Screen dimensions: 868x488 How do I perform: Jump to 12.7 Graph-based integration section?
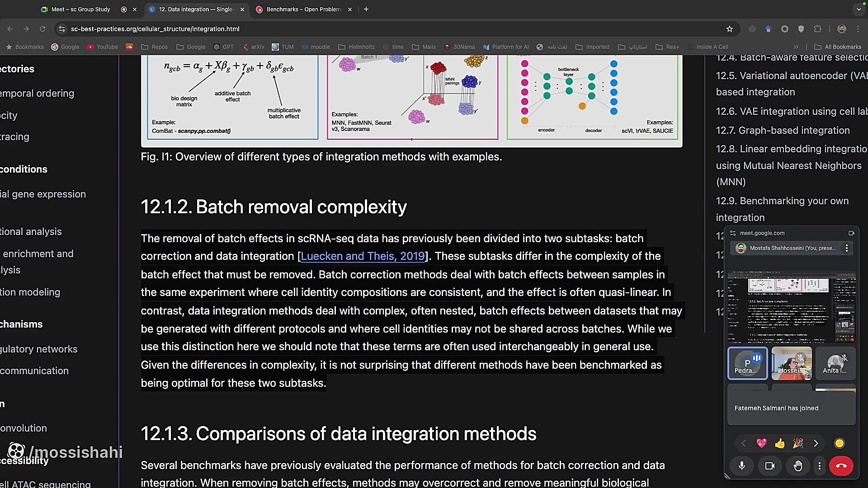point(783,131)
